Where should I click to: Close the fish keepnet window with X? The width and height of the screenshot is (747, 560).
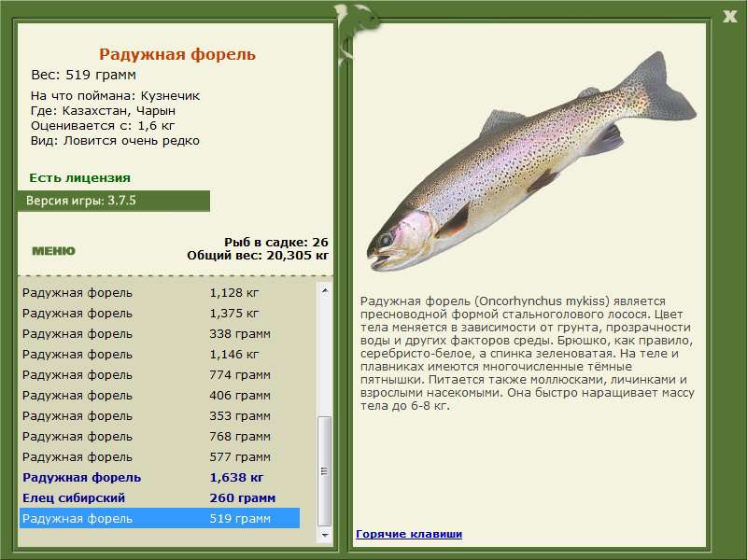(729, 17)
